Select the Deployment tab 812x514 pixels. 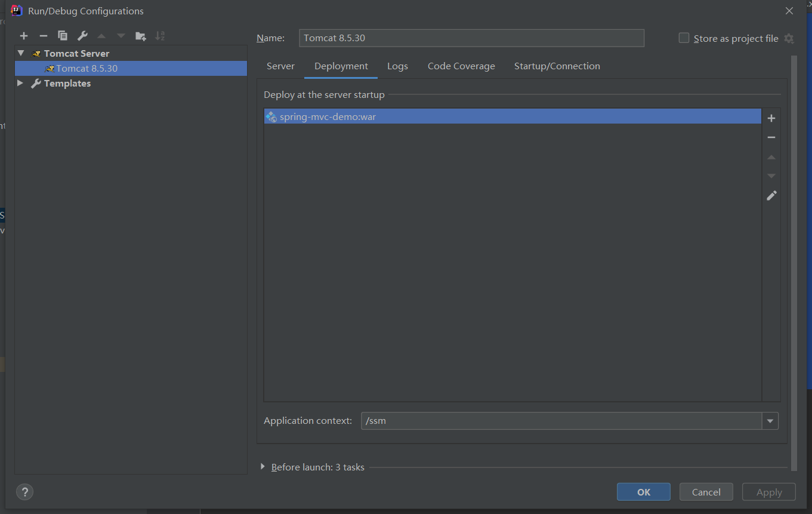pos(341,66)
